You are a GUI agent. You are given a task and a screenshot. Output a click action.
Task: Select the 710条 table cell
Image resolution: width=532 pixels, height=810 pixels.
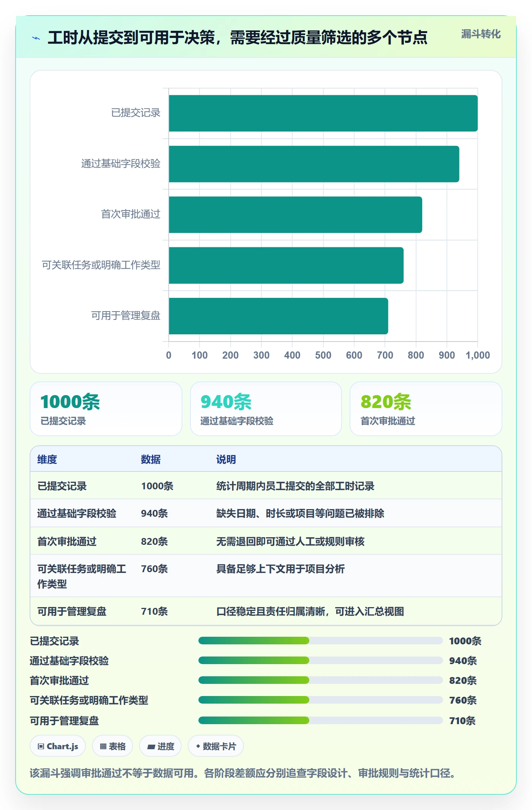click(154, 611)
